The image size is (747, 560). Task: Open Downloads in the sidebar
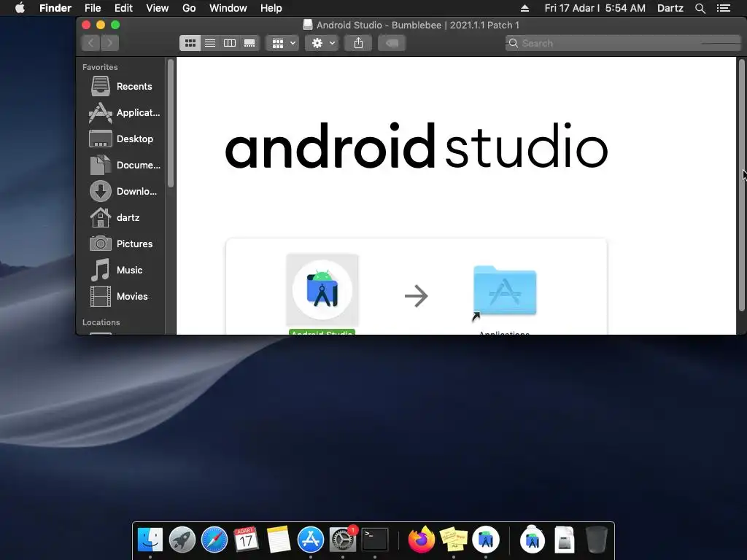pos(123,192)
